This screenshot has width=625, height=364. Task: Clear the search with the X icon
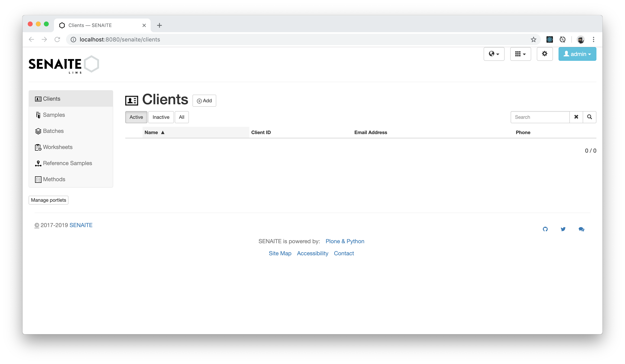[576, 117]
